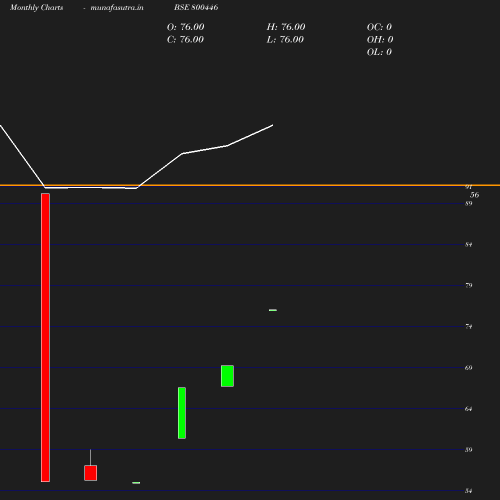
Task: Click the BSE ticker symbol text
Action: pyautogui.click(x=196, y=7)
